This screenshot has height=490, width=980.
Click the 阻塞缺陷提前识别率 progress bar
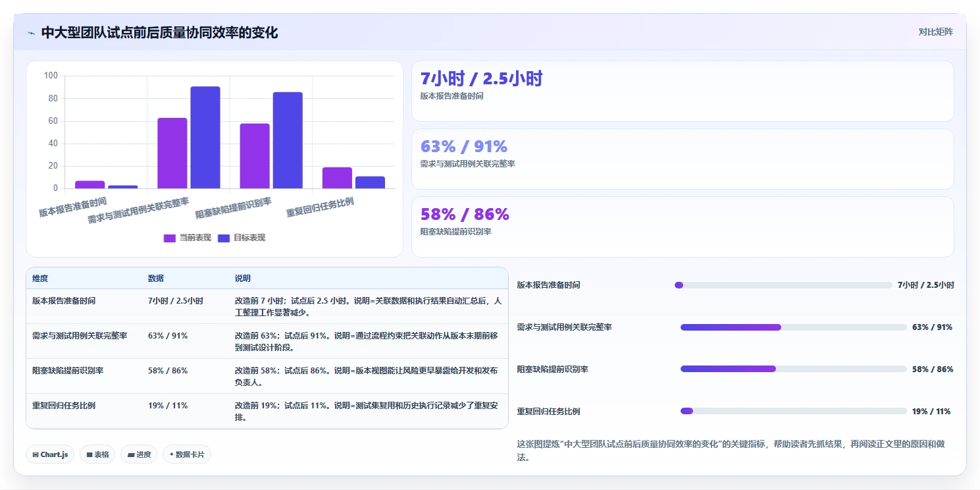click(794, 369)
